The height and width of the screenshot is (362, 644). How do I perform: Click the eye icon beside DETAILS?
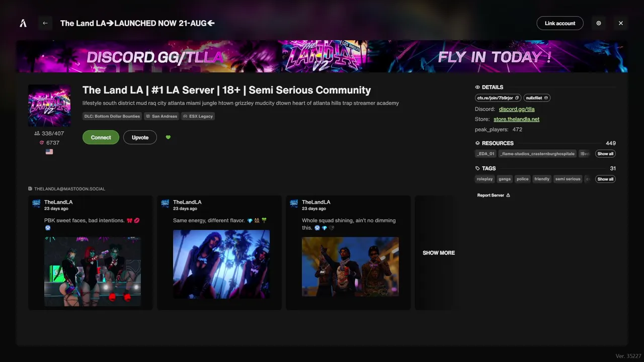477,87
